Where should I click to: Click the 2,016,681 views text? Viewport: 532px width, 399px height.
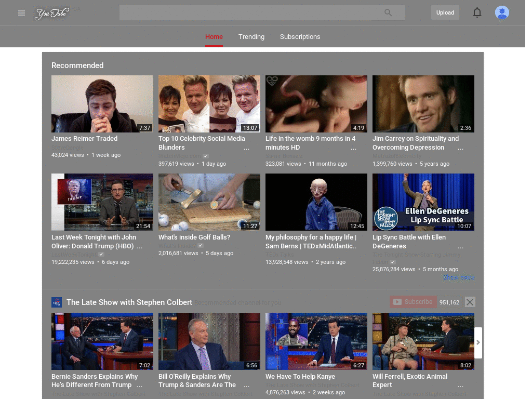[x=178, y=253]
